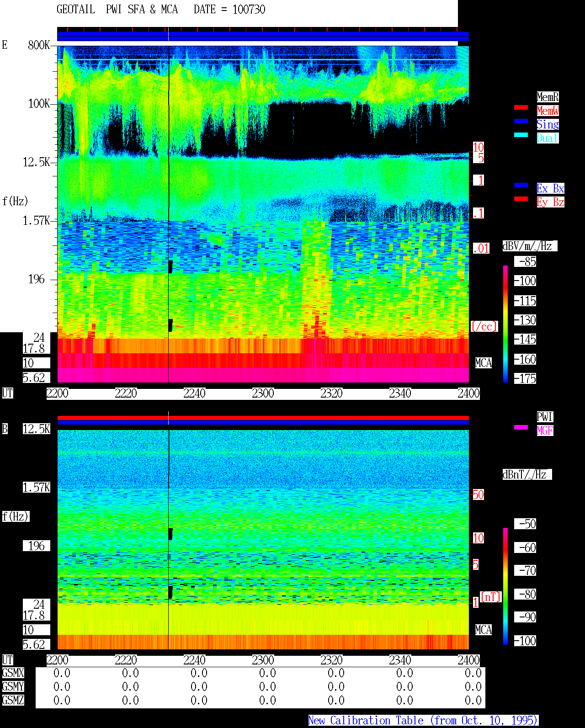
Task: Click the 2300 tick on lower UT axis
Action: click(x=263, y=660)
